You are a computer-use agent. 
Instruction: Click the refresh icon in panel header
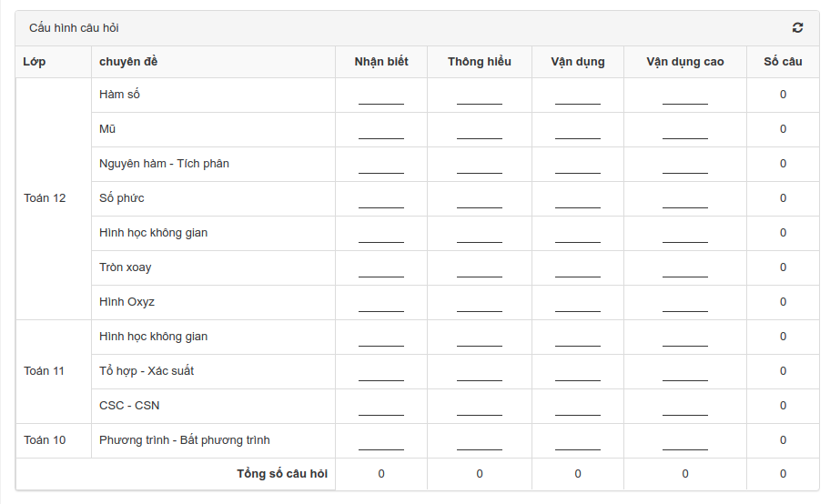(x=797, y=27)
